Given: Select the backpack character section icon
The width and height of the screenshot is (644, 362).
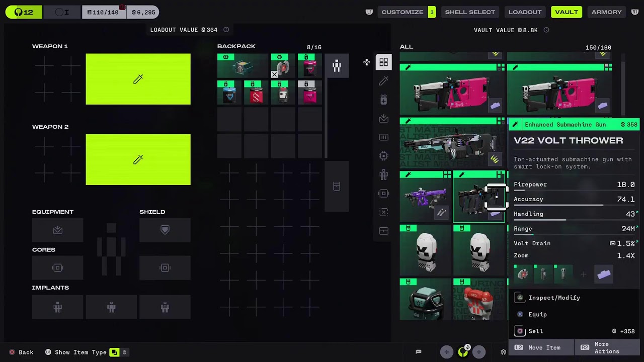Looking at the screenshot, I should (337, 66).
